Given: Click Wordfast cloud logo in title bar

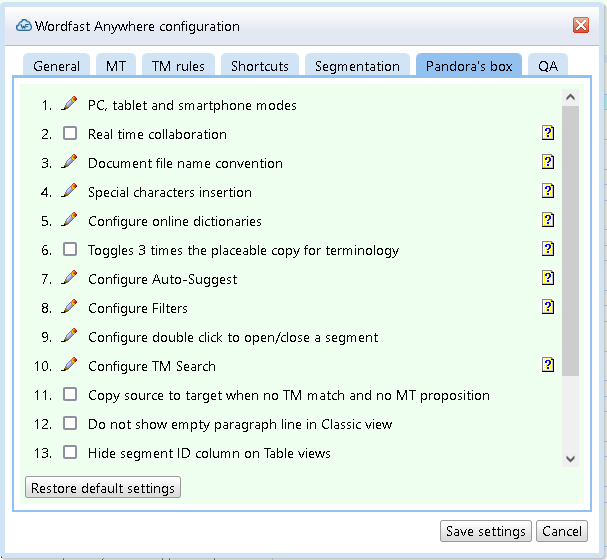Looking at the screenshot, I should point(24,26).
